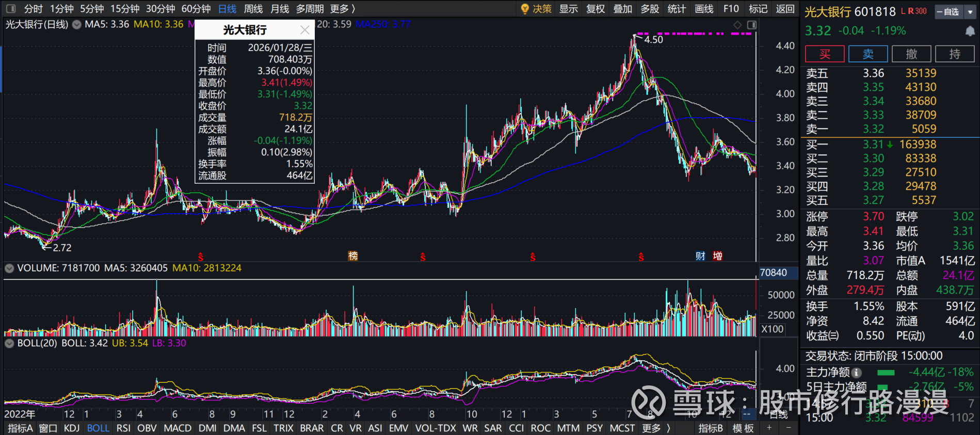Screen dimensions: 980x435
Task: Expand the VOLUME indicator dropdown
Action: 9,268
